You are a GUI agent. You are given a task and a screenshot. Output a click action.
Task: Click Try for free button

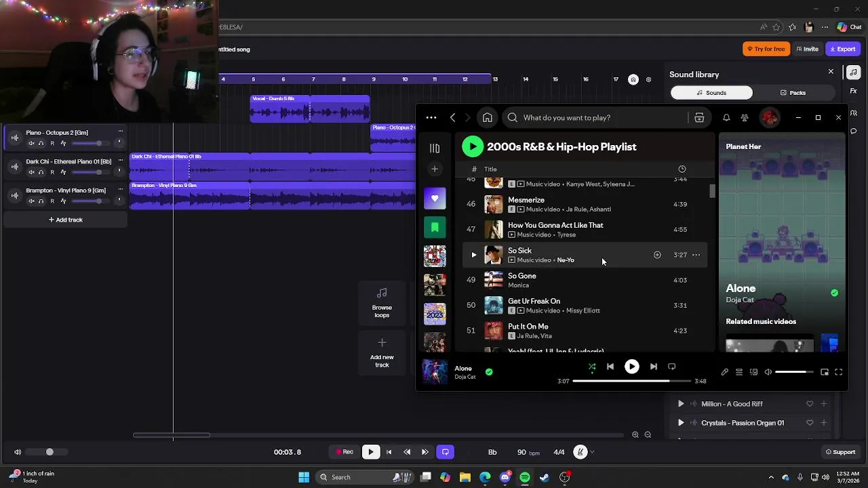click(766, 49)
